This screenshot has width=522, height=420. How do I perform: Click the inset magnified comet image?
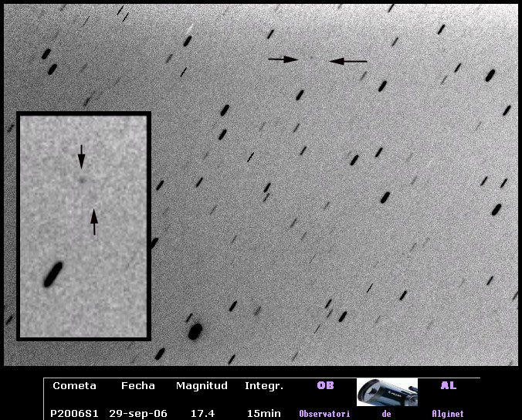(83, 226)
